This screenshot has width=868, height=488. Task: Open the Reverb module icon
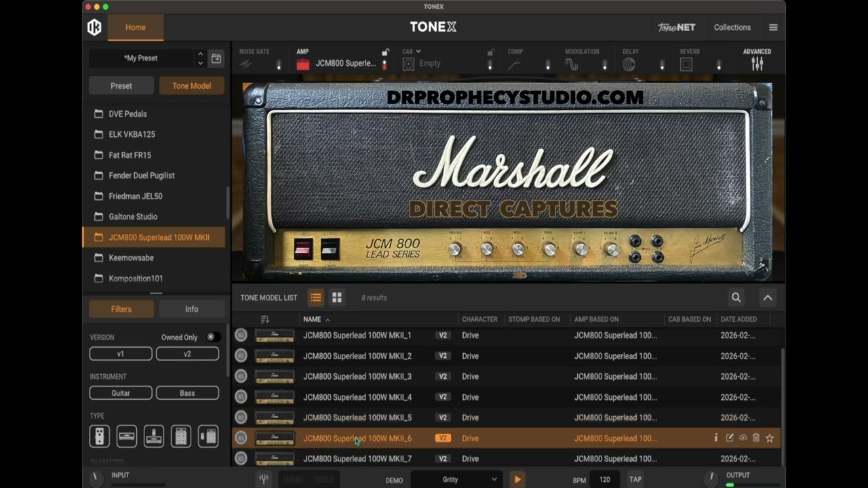coord(686,64)
